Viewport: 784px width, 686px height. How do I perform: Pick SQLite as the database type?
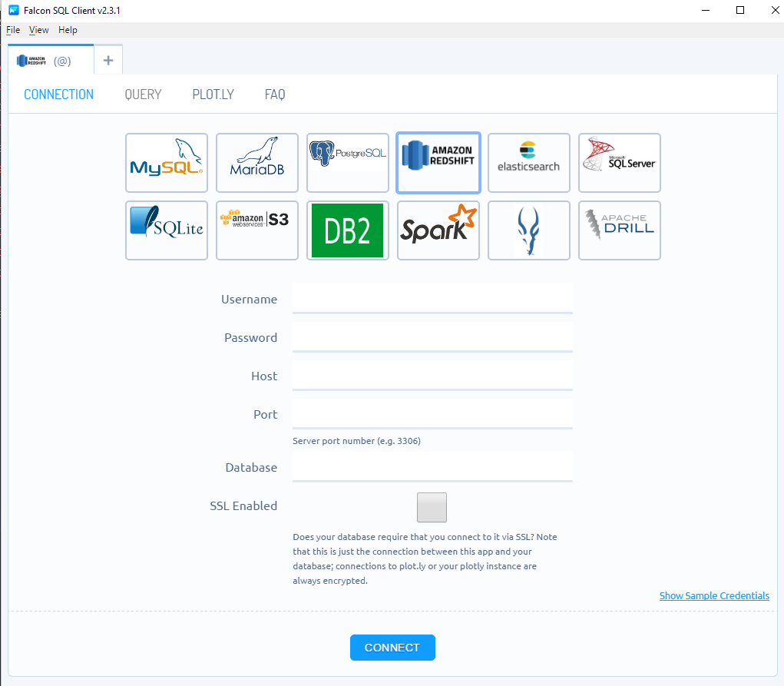pyautogui.click(x=166, y=230)
